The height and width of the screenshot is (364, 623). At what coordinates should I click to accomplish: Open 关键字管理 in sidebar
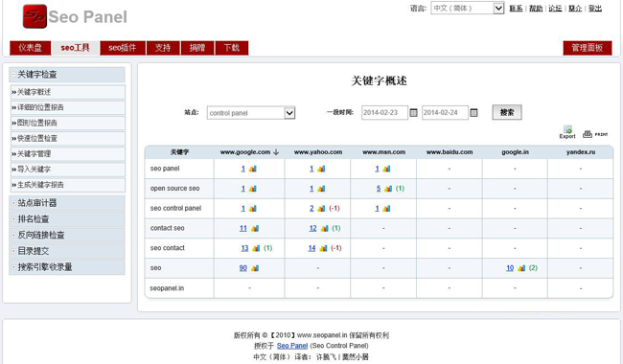point(67,154)
